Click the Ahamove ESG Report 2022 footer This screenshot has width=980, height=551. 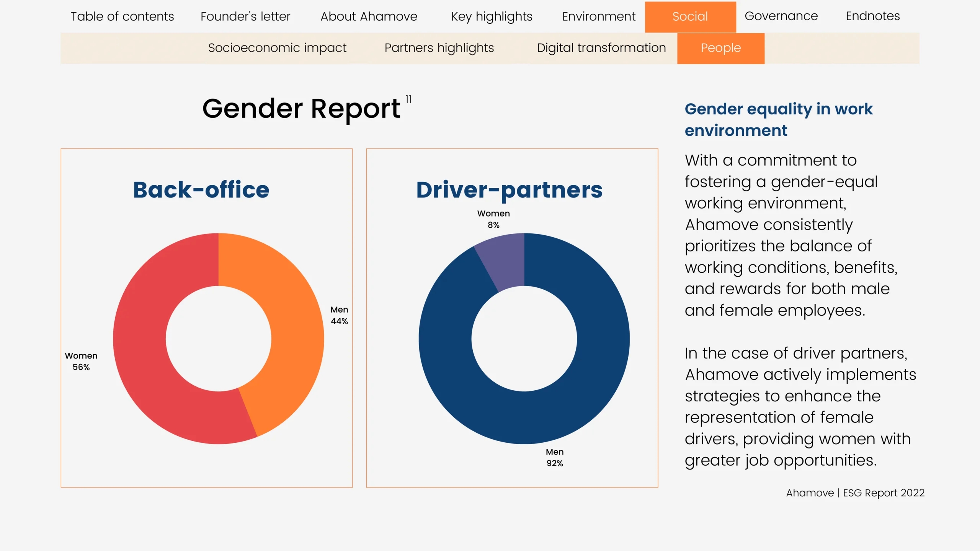tap(855, 493)
